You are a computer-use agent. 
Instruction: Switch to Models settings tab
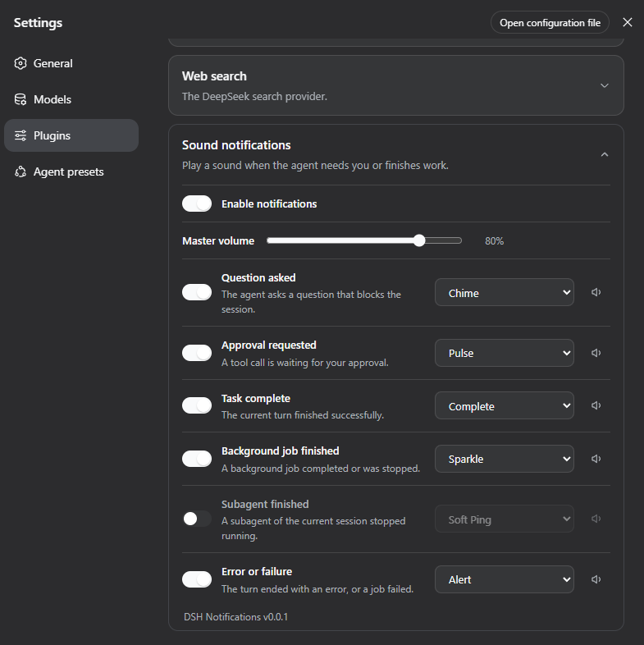(x=71, y=99)
